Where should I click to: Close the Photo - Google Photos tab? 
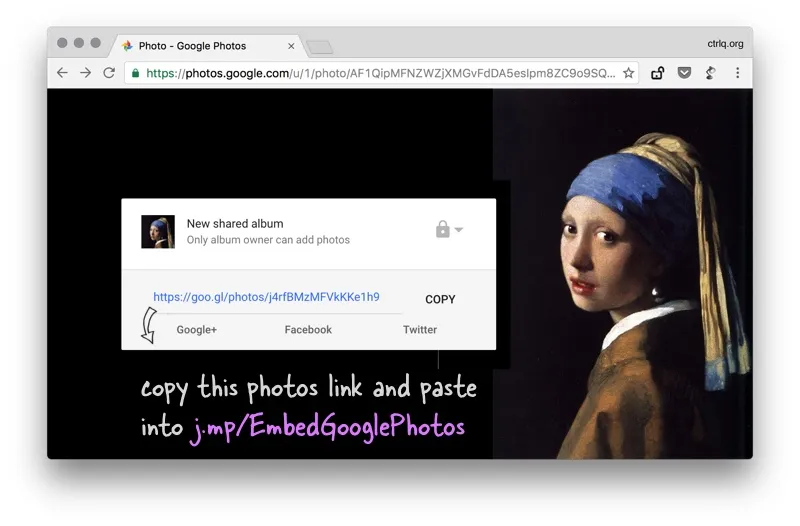pyautogui.click(x=291, y=46)
